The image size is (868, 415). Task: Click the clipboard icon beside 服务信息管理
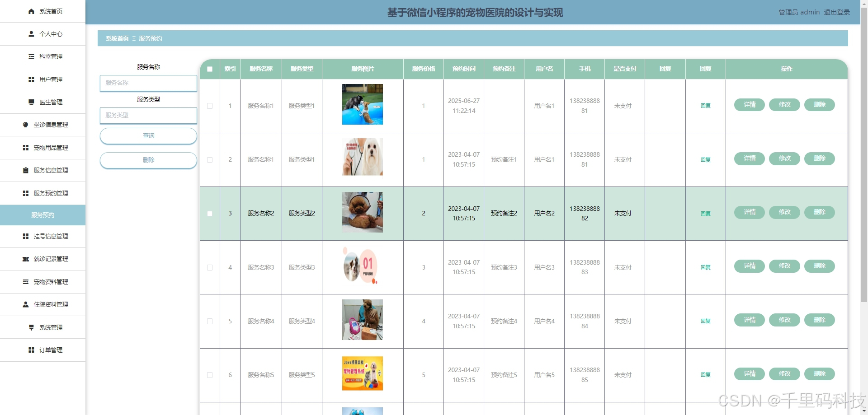click(x=26, y=170)
